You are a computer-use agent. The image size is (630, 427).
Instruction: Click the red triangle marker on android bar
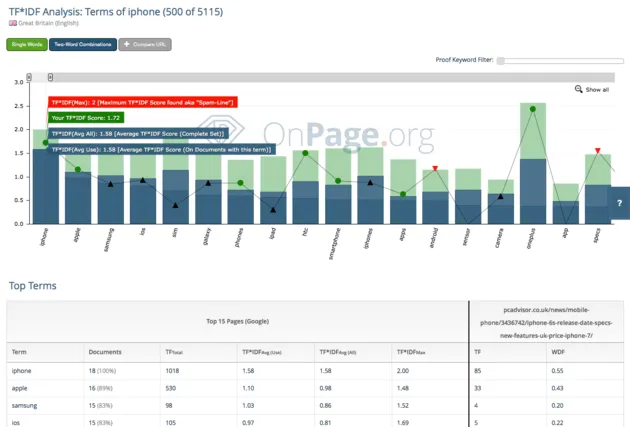(435, 168)
